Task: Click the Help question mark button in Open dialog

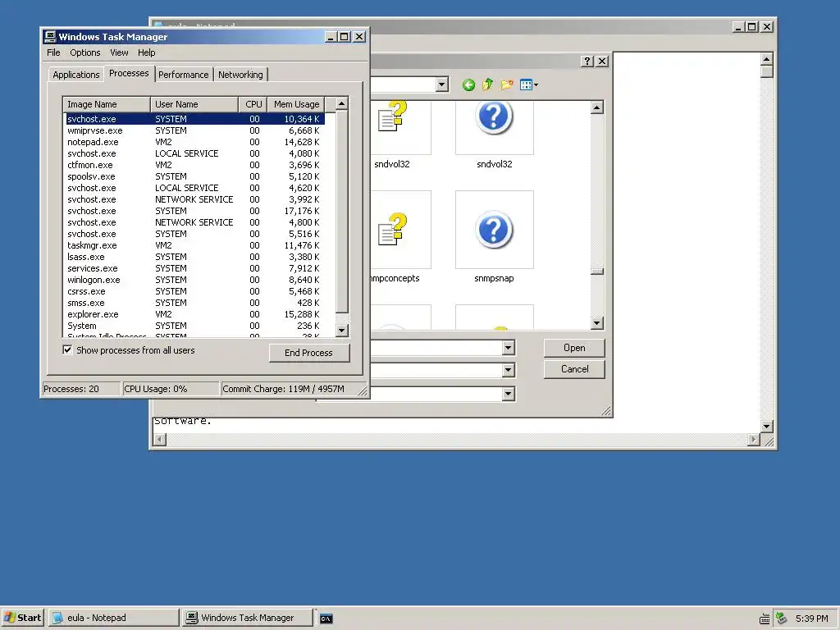Action: pos(587,61)
